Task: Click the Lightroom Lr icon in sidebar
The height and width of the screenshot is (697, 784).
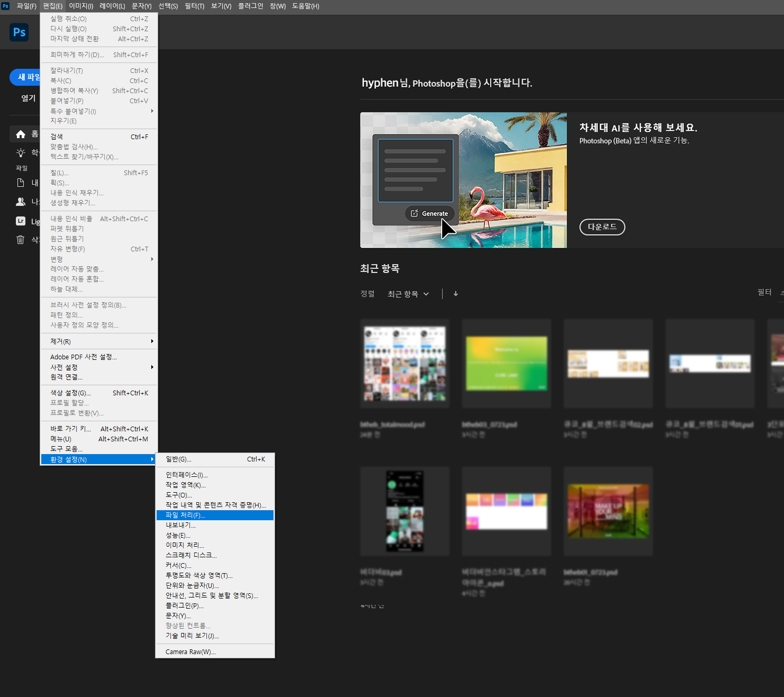Action: point(21,221)
